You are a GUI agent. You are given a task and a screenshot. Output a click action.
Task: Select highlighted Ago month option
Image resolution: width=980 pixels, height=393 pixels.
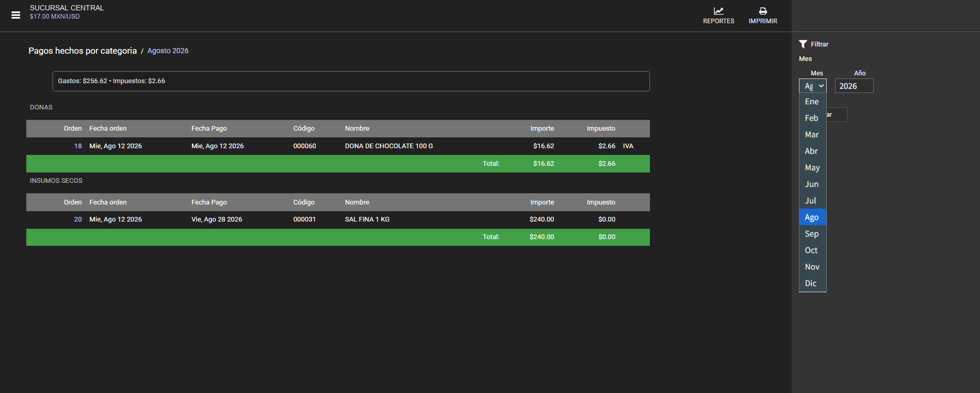(x=813, y=217)
